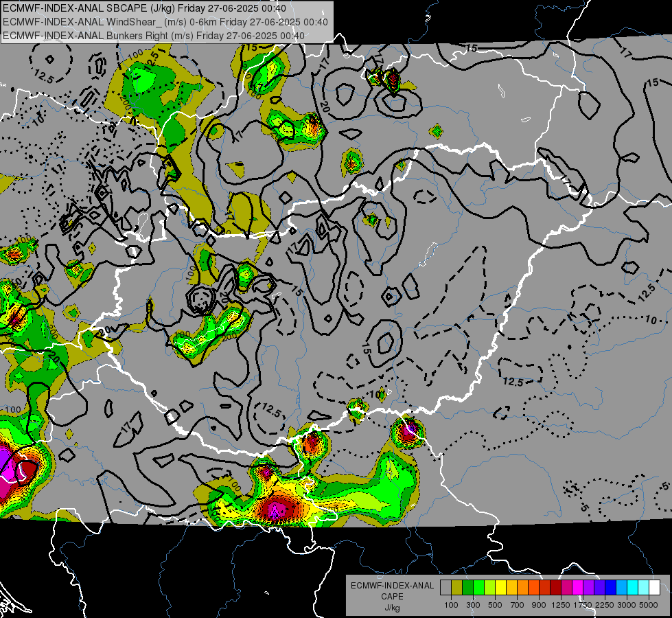Click the 5000 value under the colorbar
This screenshot has height=618, width=672.
click(649, 605)
